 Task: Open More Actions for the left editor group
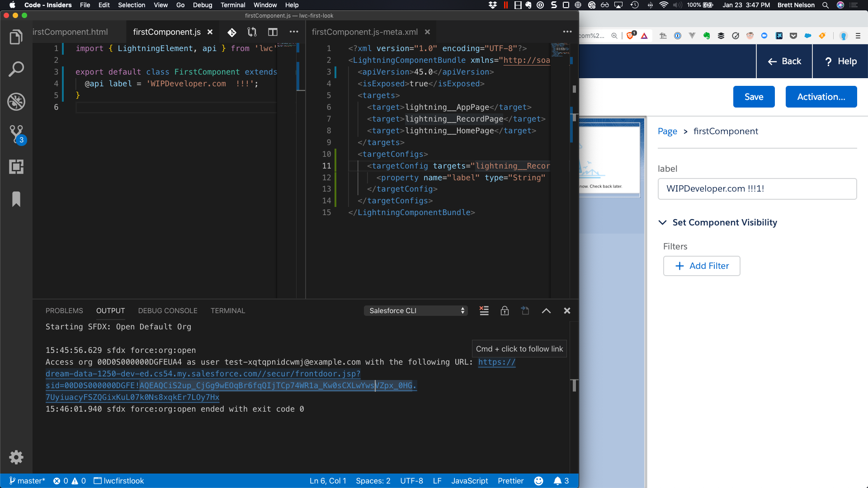coord(294,32)
